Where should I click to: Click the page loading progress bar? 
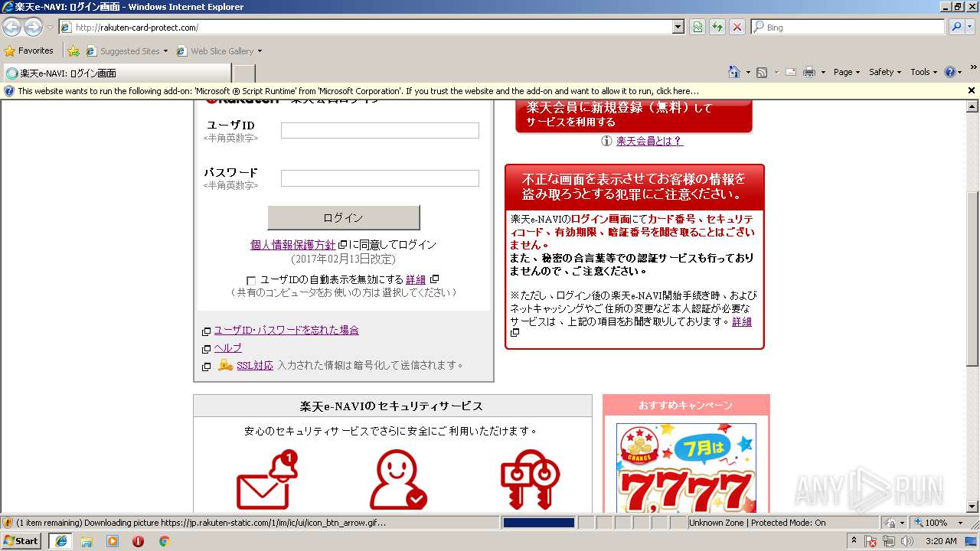pos(538,523)
